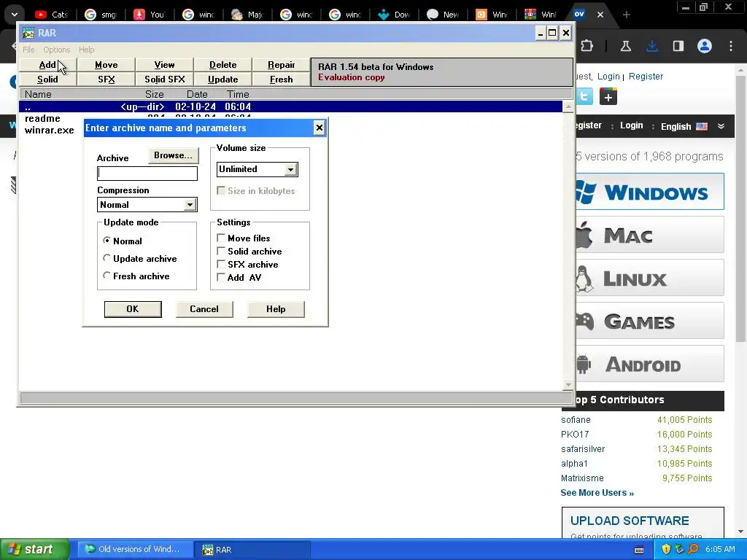Click the Solid SFX toolbar button
The width and height of the screenshot is (747, 560).
164,79
